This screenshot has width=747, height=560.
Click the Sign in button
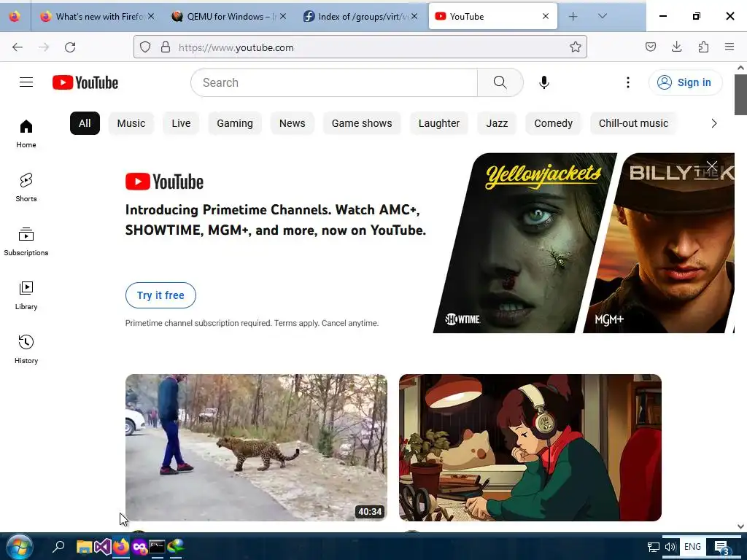coord(685,82)
